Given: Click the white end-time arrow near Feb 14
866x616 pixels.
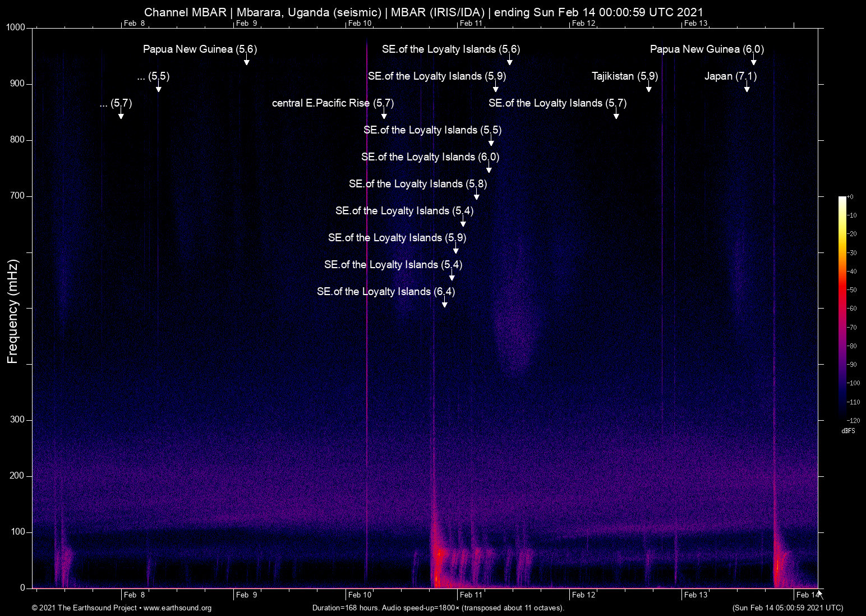Looking at the screenshot, I should (820, 595).
